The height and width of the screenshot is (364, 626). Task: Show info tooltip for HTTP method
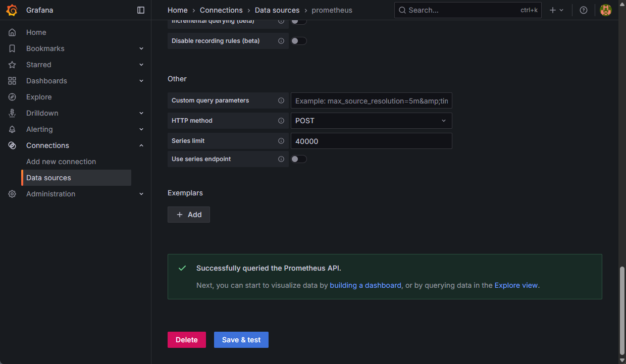pyautogui.click(x=281, y=121)
